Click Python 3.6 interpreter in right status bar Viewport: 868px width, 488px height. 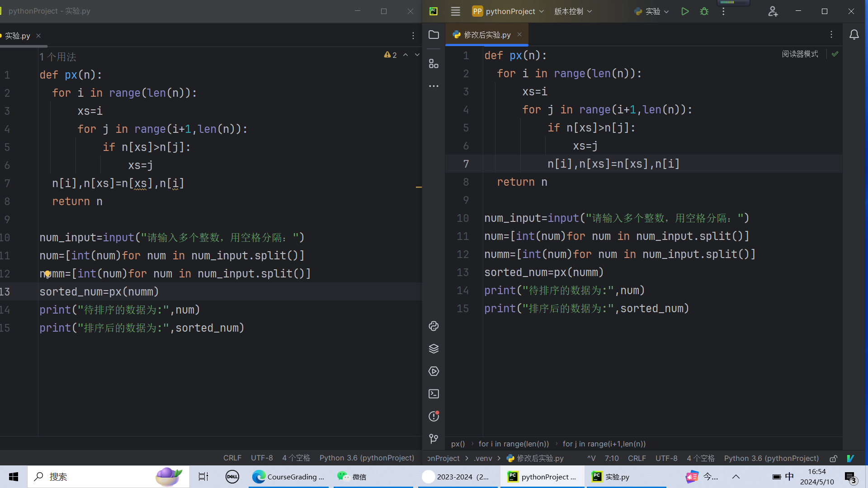click(771, 458)
